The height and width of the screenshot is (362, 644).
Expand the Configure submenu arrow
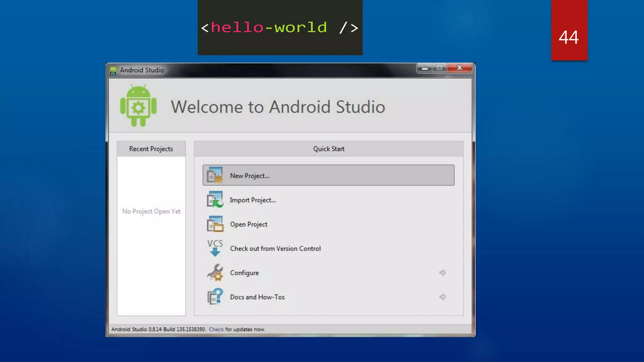(x=443, y=273)
